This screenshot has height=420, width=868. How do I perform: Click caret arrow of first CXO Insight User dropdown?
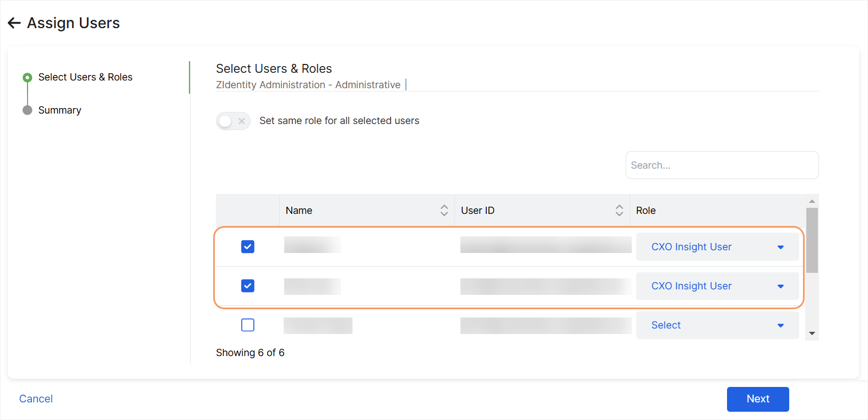(780, 247)
